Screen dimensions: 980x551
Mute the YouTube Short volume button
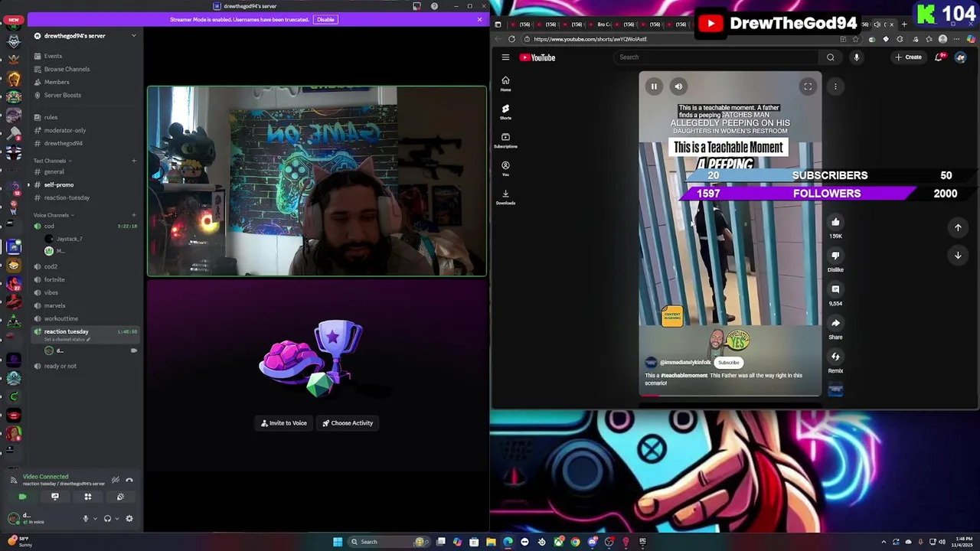(x=678, y=86)
